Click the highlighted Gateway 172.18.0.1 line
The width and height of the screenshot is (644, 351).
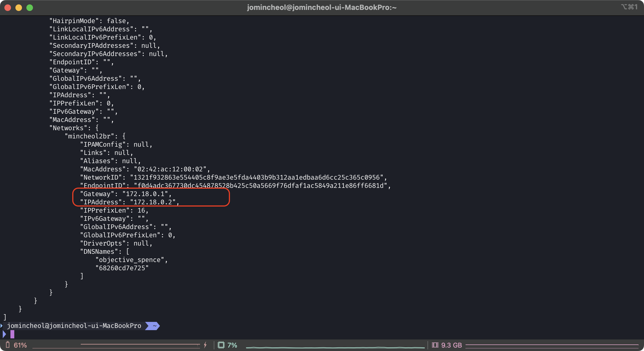[126, 194]
